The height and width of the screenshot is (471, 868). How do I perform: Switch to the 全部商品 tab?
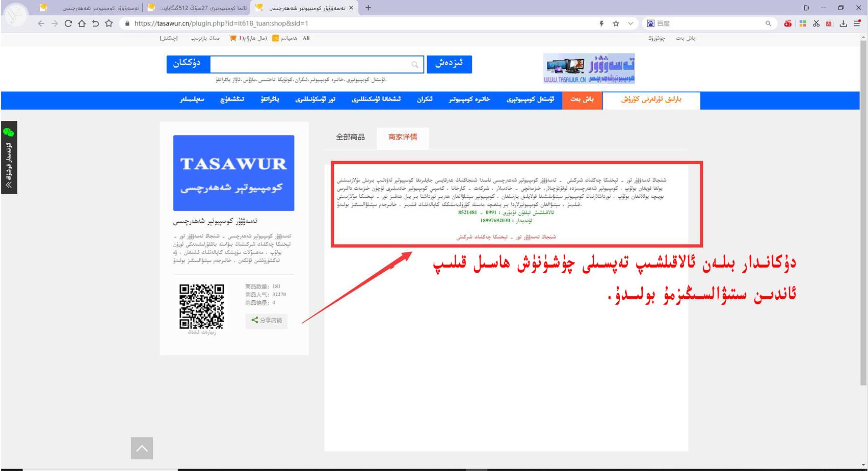point(350,137)
